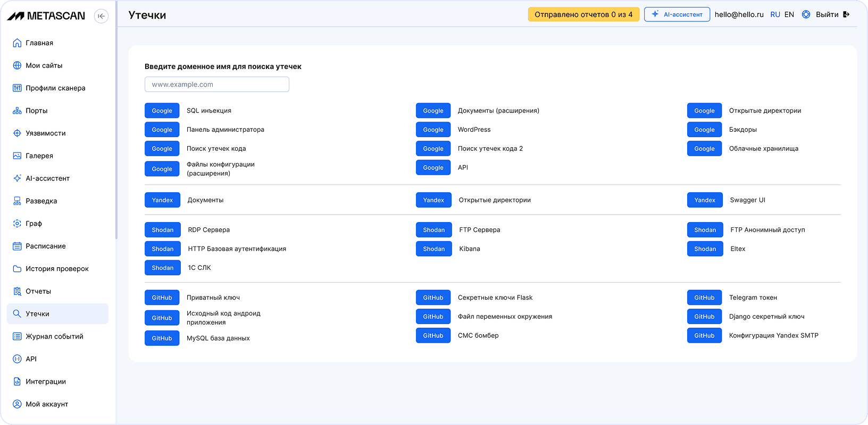The height and width of the screenshot is (425, 868).
Task: Click the support lifebuoy icon in header
Action: click(806, 14)
